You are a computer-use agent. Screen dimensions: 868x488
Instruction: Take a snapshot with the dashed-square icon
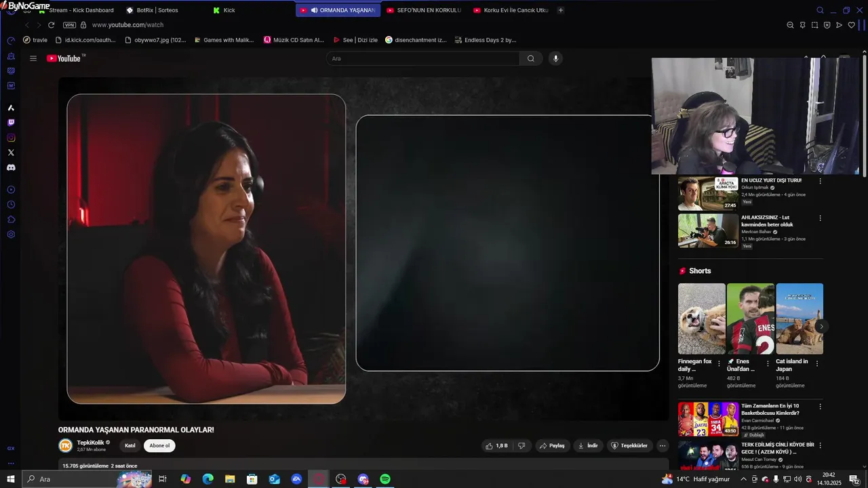tap(814, 25)
